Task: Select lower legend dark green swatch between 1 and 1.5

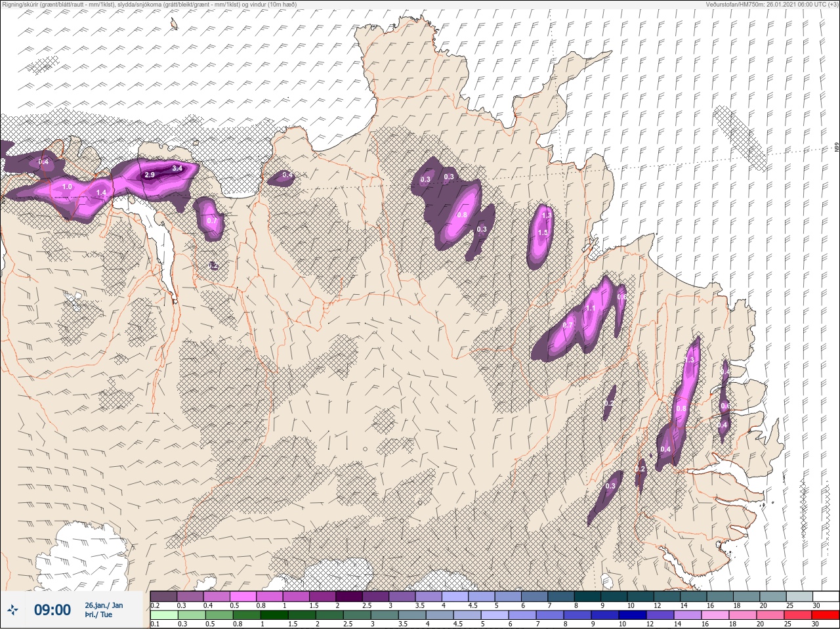Action: coord(274,615)
